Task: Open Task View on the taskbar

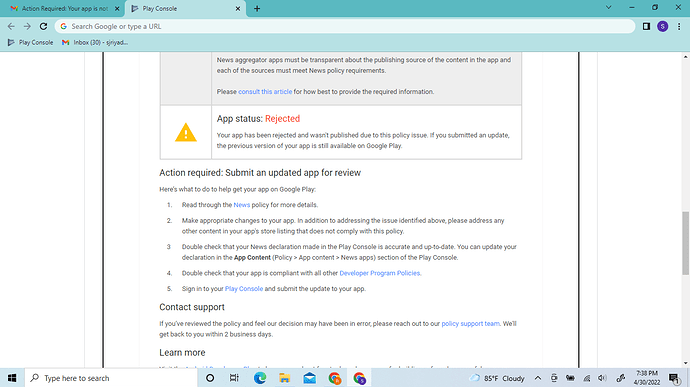Action: coord(234,378)
